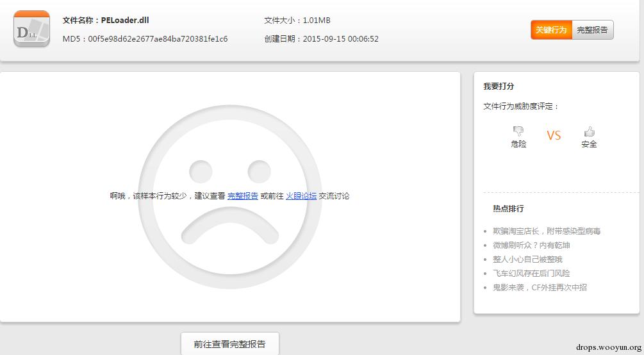Click the 热点排行 heading
This screenshot has width=644, height=355.
(508, 209)
